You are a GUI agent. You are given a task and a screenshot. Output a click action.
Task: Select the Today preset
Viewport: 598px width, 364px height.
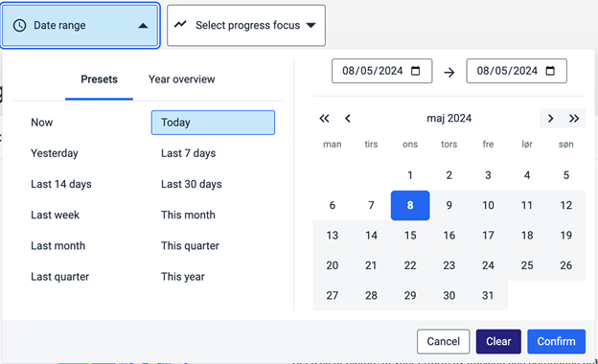point(213,123)
